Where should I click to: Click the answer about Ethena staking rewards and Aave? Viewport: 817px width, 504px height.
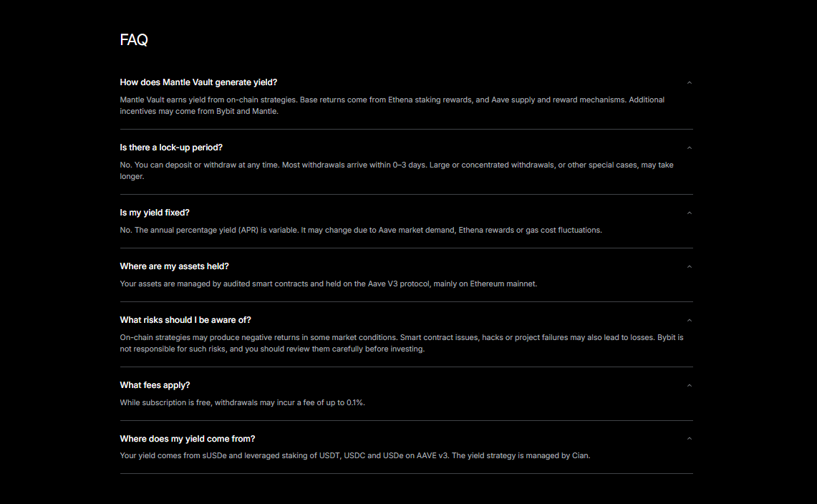point(392,105)
